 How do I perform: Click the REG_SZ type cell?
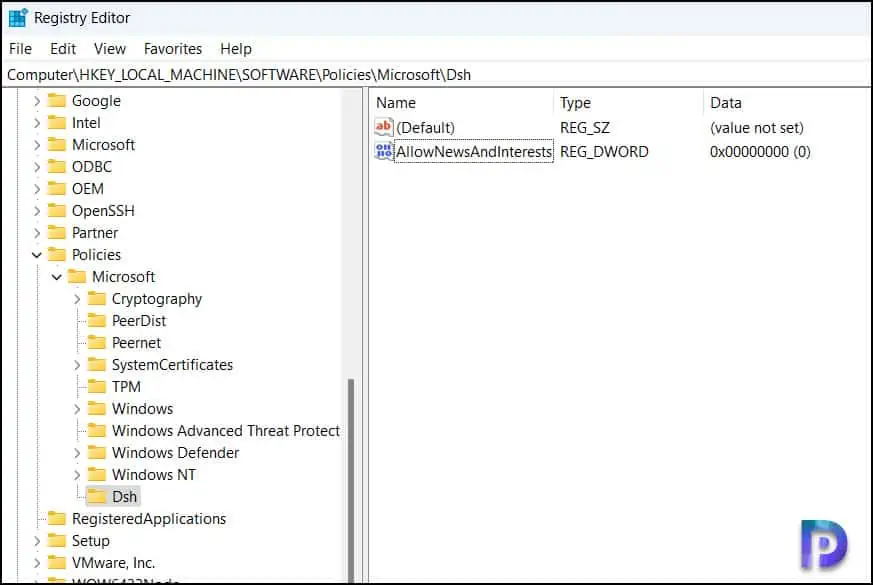point(585,128)
